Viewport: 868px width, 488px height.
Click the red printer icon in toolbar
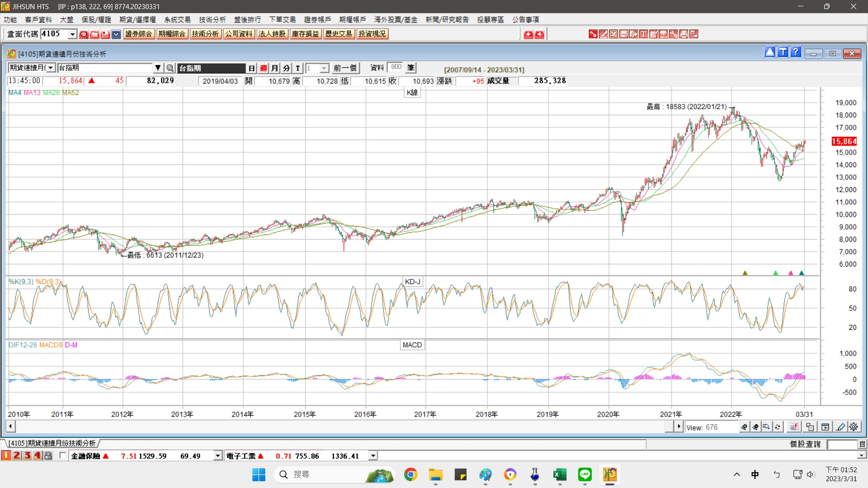pos(684,34)
